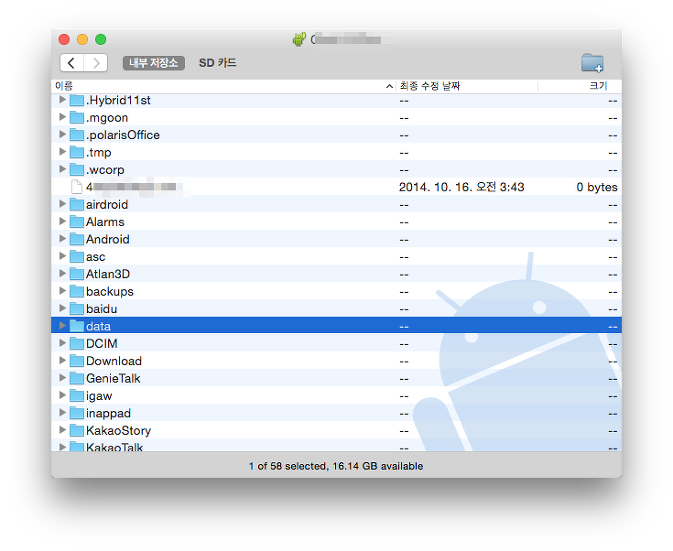The width and height of the screenshot is (673, 551).
Task: Click the new folder icon
Action: pos(592,63)
